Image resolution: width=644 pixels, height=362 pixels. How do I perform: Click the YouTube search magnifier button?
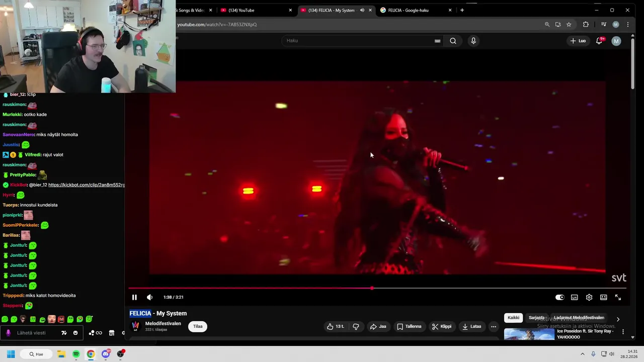[x=453, y=41]
